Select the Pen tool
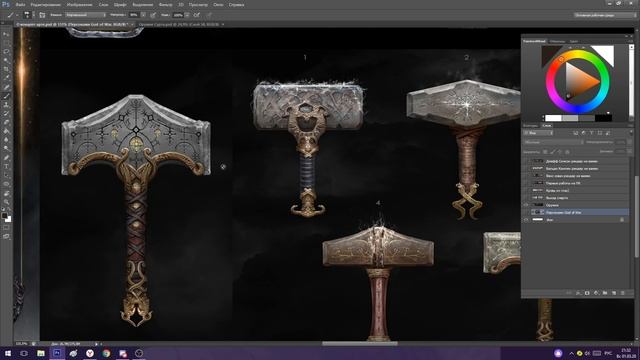The height and width of the screenshot is (360, 640). point(7,157)
